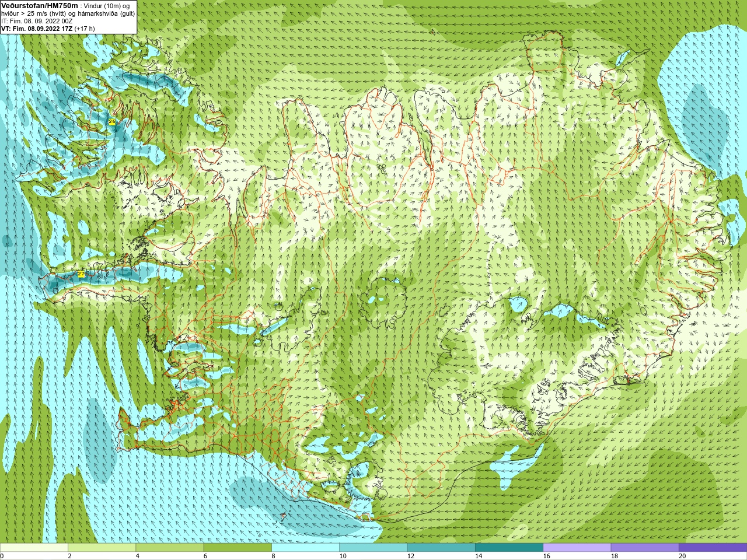Screen dimensions: 747x560
Task: Click legend scale value 12
Action: tap(411, 556)
